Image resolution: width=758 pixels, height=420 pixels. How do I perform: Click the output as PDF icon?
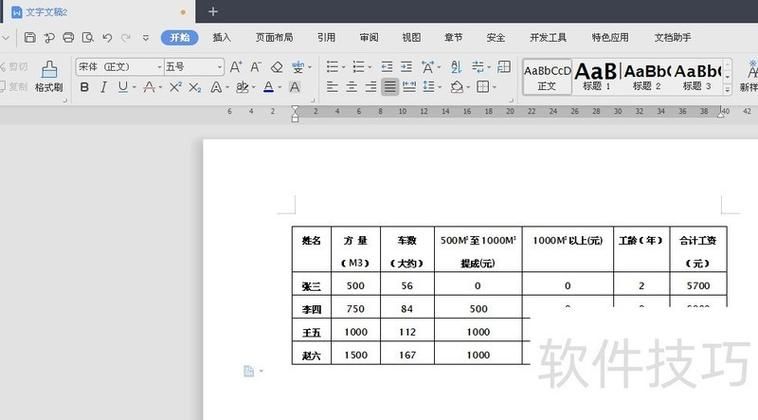(49, 38)
